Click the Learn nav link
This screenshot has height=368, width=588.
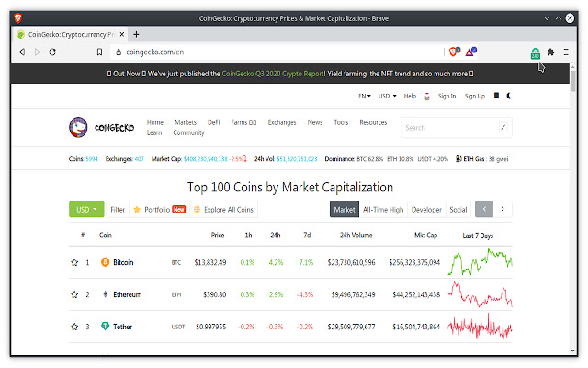click(154, 132)
